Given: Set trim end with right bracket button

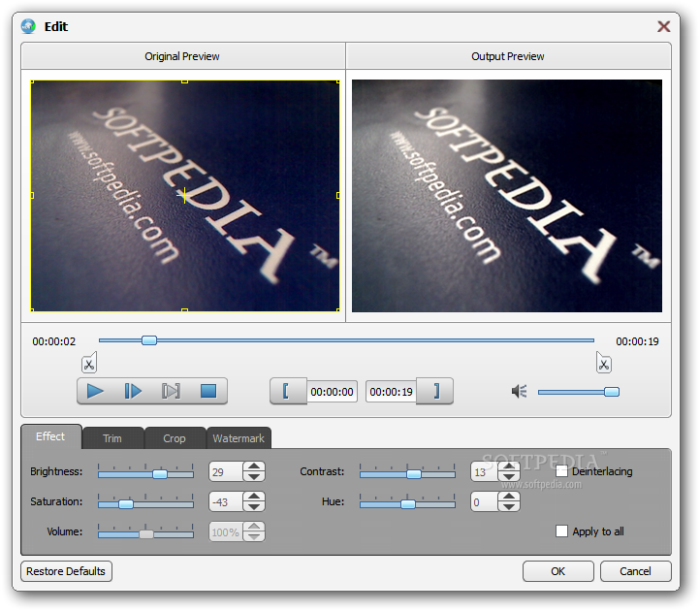Looking at the screenshot, I should [434, 391].
